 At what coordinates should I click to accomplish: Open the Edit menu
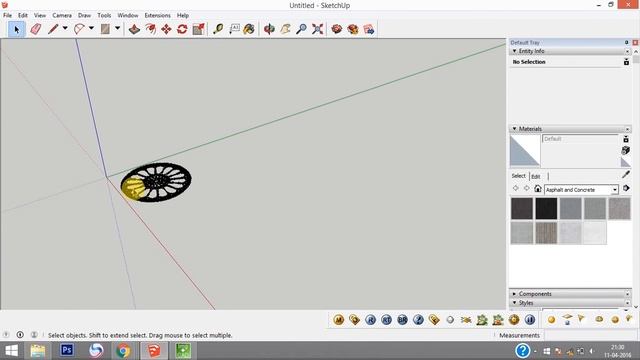pos(23,15)
